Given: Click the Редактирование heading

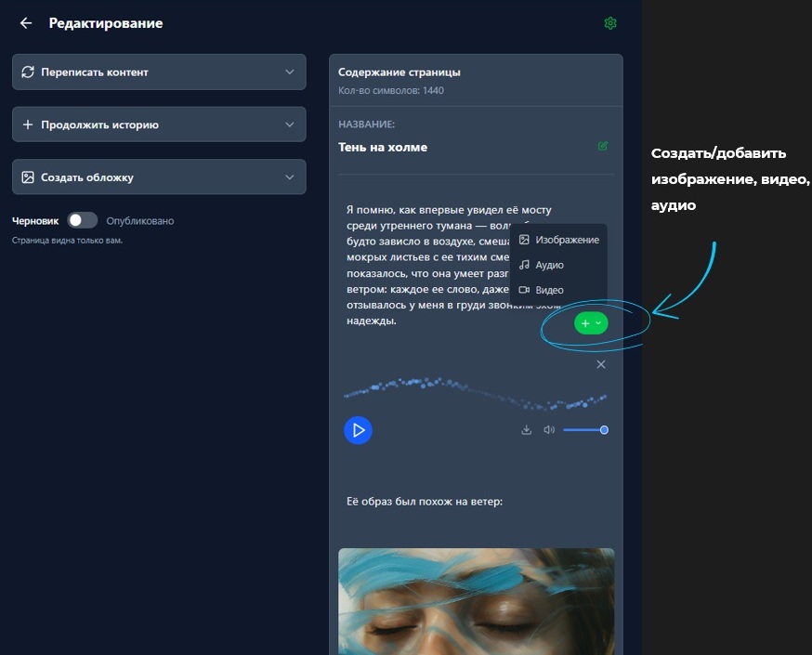Looking at the screenshot, I should click(106, 23).
